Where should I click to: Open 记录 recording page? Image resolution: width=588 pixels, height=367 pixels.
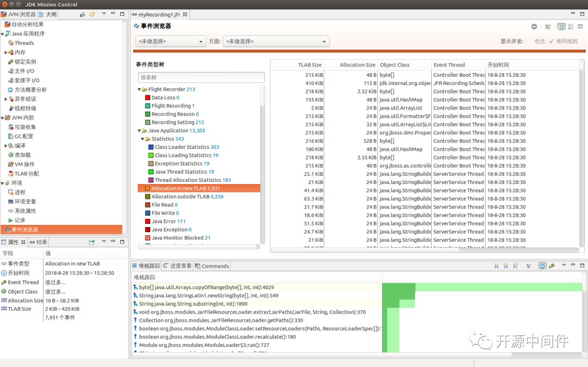click(20, 220)
